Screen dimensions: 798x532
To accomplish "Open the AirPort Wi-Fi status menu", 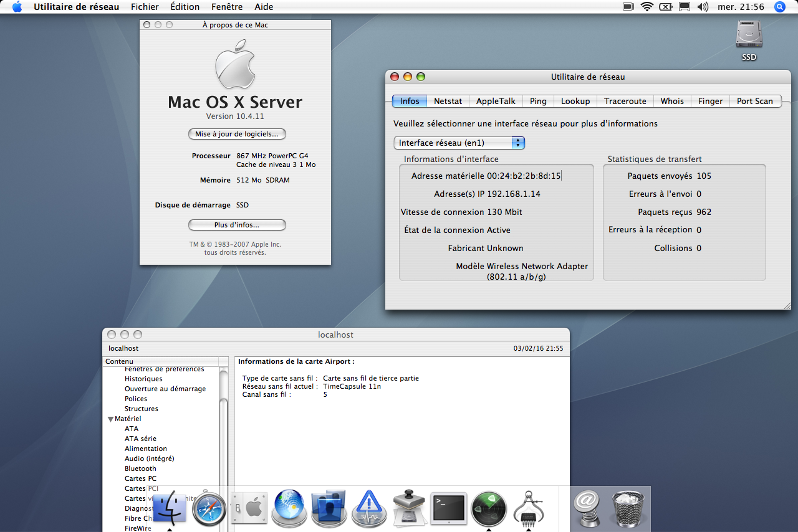I will point(647,7).
